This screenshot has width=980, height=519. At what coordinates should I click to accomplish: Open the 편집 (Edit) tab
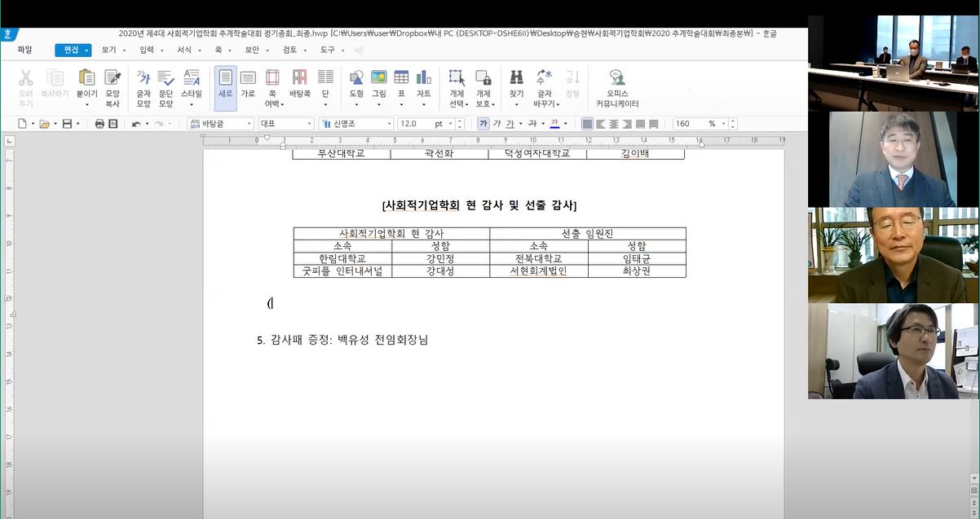tap(73, 50)
